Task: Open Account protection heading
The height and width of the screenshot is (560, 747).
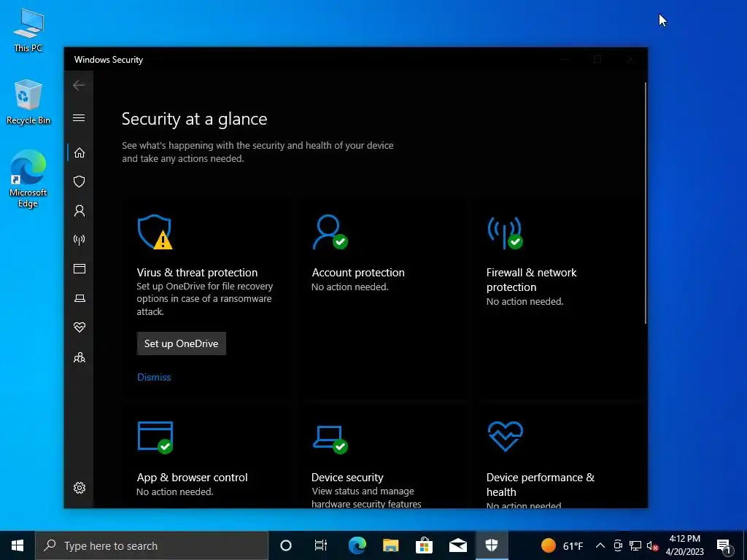Action: 357,273
